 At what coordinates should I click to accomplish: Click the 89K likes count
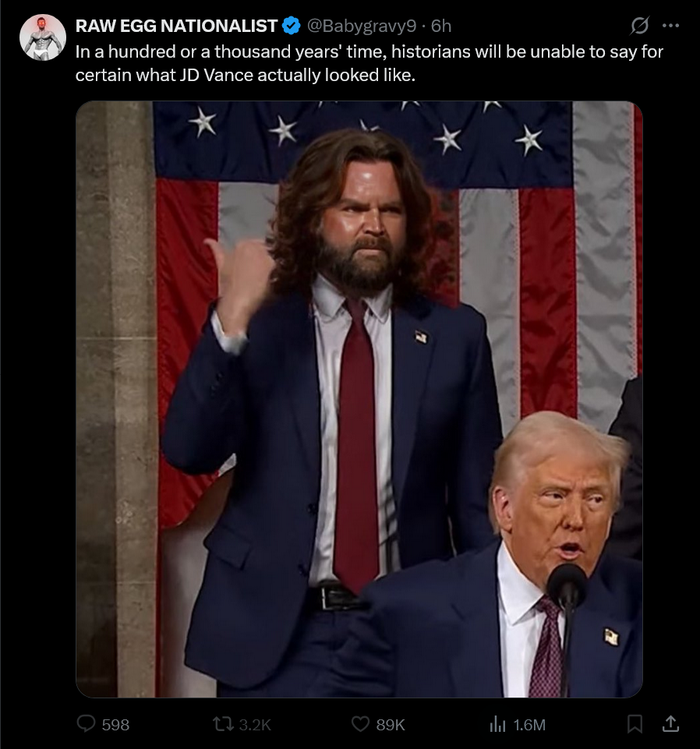391,725
